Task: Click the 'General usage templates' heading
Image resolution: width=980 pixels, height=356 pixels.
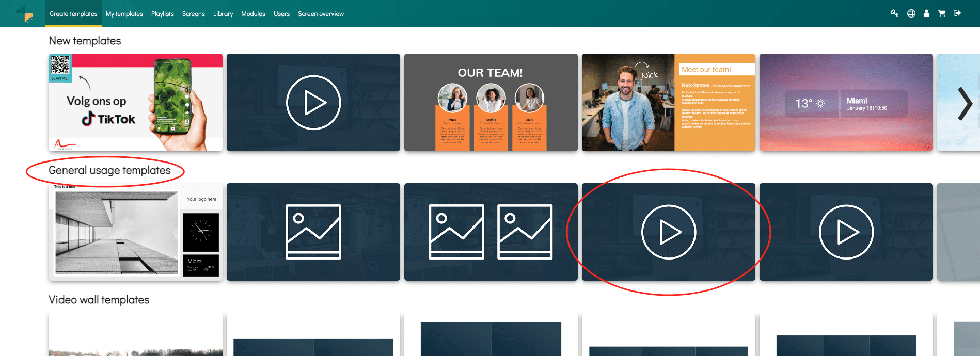Action: (x=109, y=170)
